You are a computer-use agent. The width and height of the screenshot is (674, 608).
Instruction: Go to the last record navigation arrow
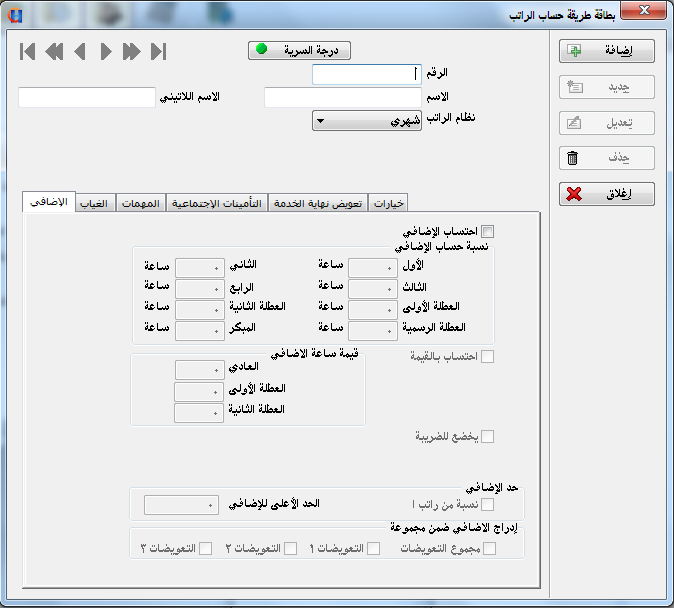tap(158, 52)
